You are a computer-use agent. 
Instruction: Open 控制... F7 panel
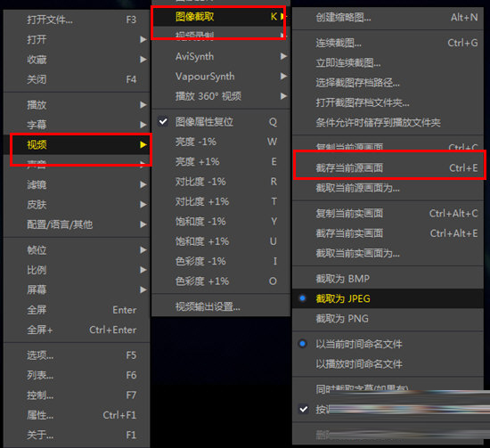pyautogui.click(x=77, y=395)
